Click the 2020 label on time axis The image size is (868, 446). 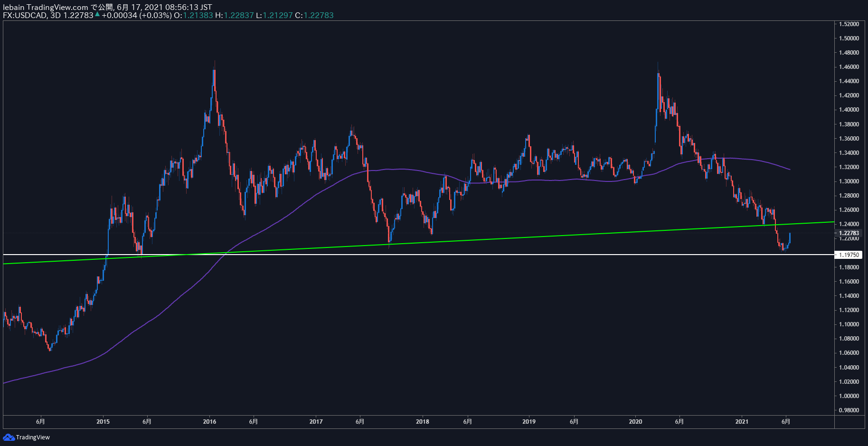pyautogui.click(x=635, y=421)
